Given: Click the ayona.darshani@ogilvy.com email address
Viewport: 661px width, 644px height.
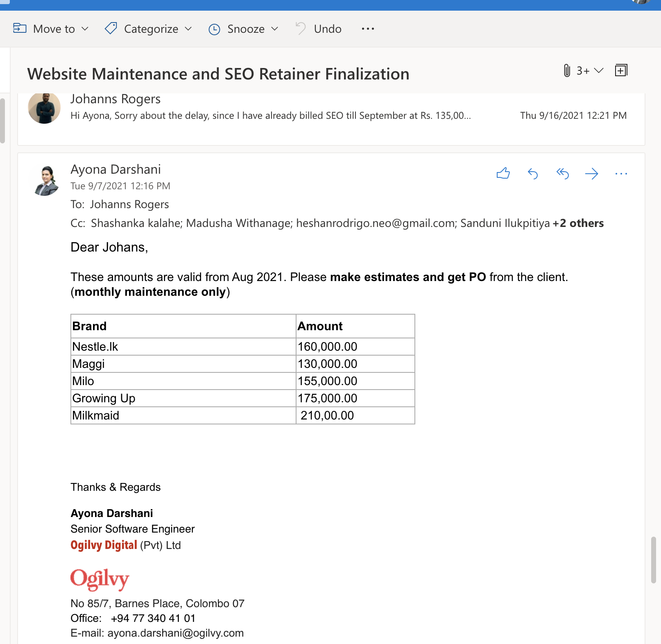Looking at the screenshot, I should pyautogui.click(x=175, y=633).
